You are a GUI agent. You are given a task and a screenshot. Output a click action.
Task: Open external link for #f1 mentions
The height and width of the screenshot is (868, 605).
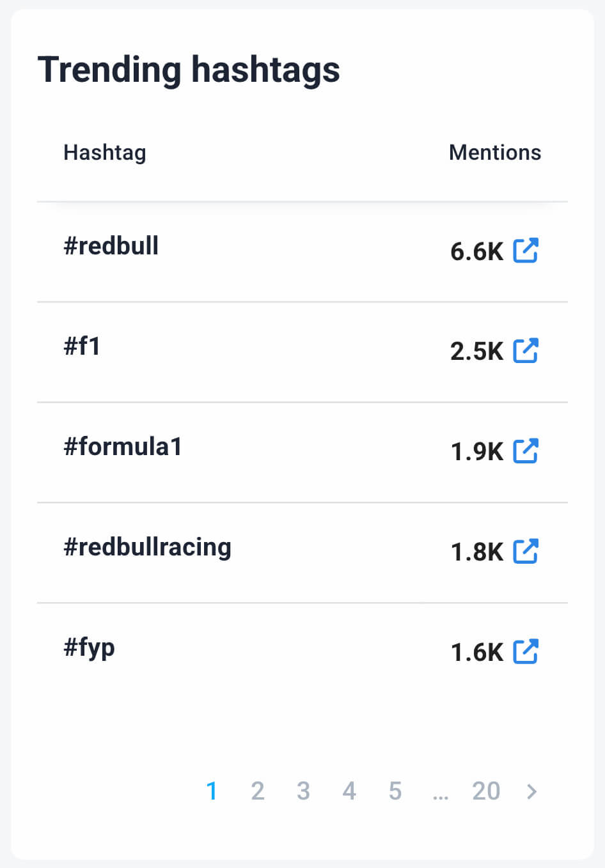pyautogui.click(x=526, y=350)
